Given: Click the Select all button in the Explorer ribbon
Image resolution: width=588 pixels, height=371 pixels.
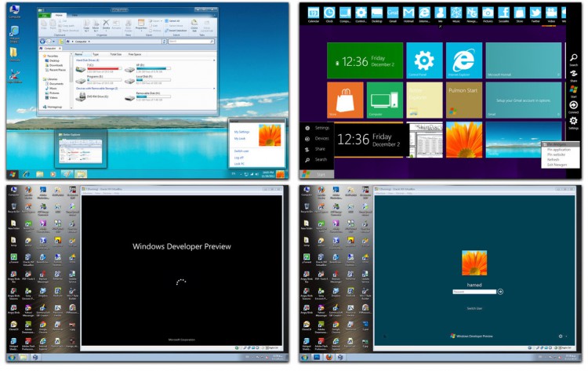Looking at the screenshot, I should click(x=172, y=21).
